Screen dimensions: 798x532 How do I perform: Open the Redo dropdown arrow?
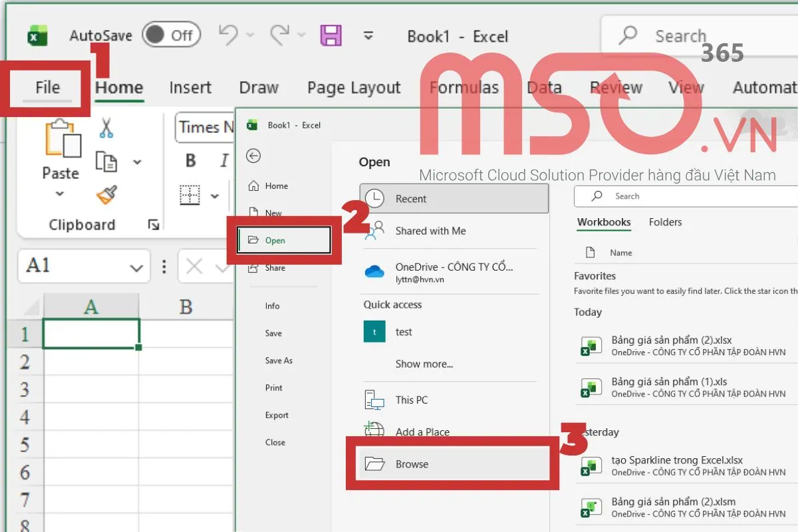pyautogui.click(x=301, y=33)
